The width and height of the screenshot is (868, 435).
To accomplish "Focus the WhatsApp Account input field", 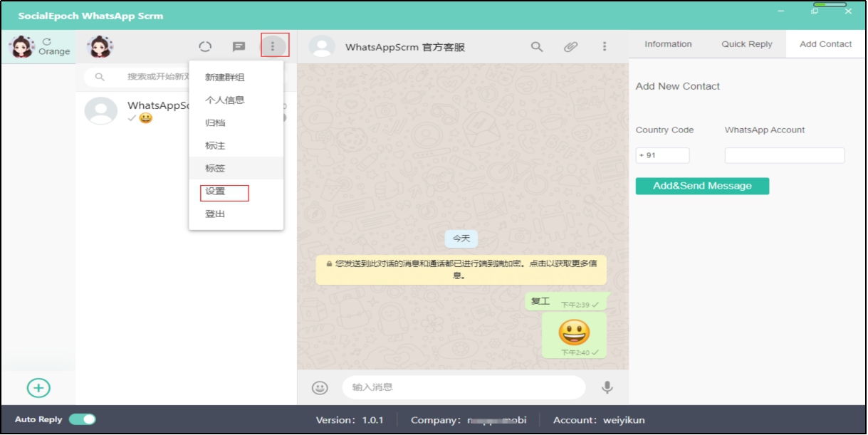I will click(785, 155).
